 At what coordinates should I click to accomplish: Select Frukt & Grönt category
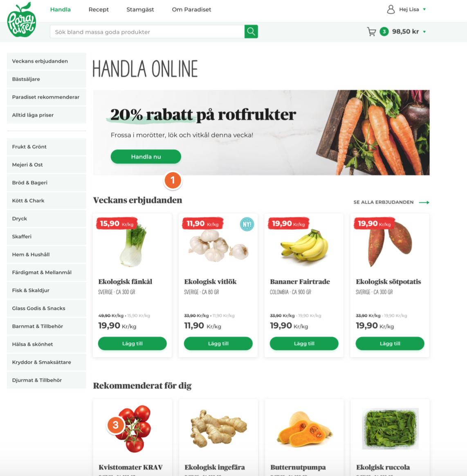[47, 147]
